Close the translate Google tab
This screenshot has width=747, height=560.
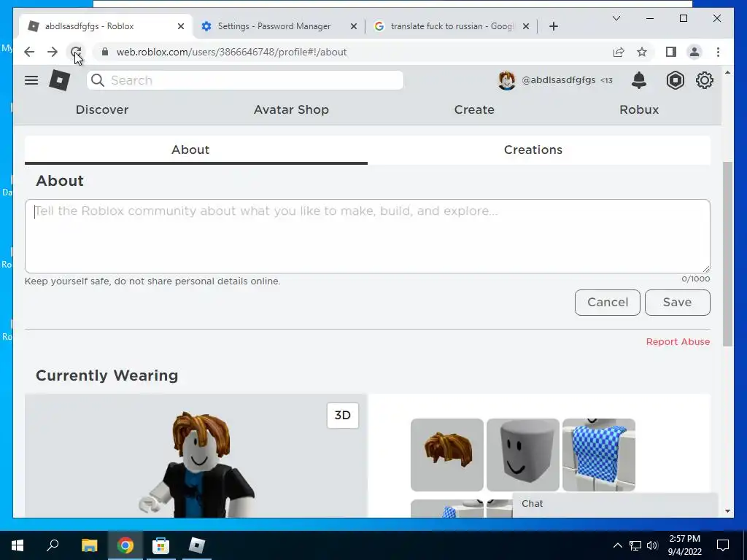(525, 26)
